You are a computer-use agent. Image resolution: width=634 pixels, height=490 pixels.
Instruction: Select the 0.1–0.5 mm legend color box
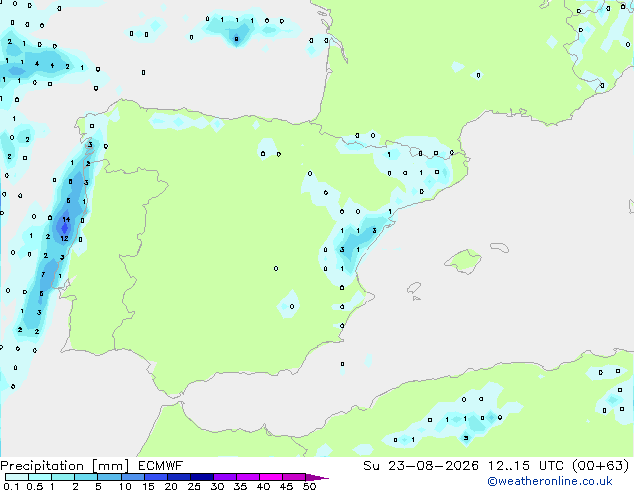point(17,477)
